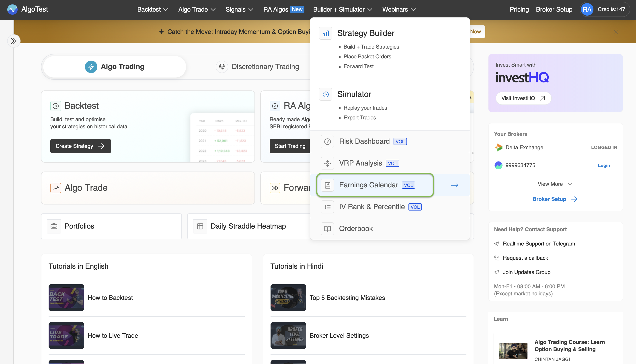Open Orderbook menu entry
This screenshot has width=636, height=364.
(x=390, y=229)
